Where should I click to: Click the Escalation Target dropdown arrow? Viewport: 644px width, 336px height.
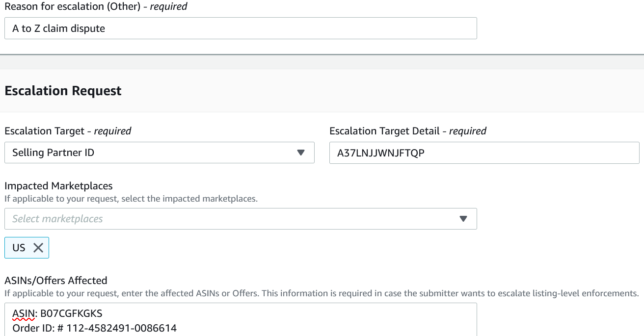[x=301, y=153]
